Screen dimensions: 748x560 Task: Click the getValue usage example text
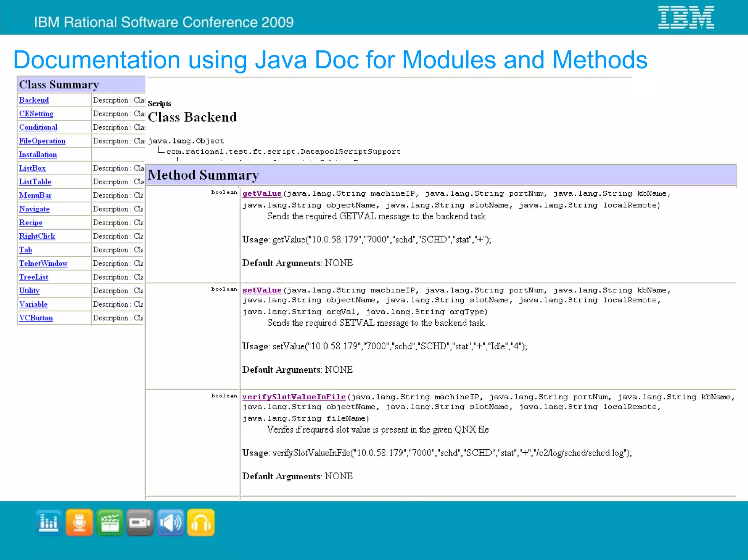[x=367, y=240]
